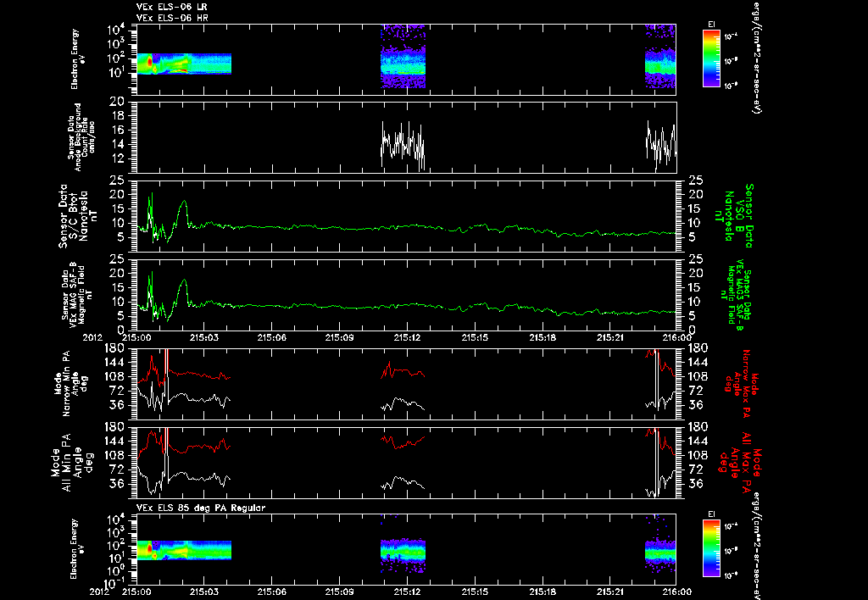Click the white All Min PA trace near 215:12
The height and width of the screenshot is (600, 868).
(403, 482)
